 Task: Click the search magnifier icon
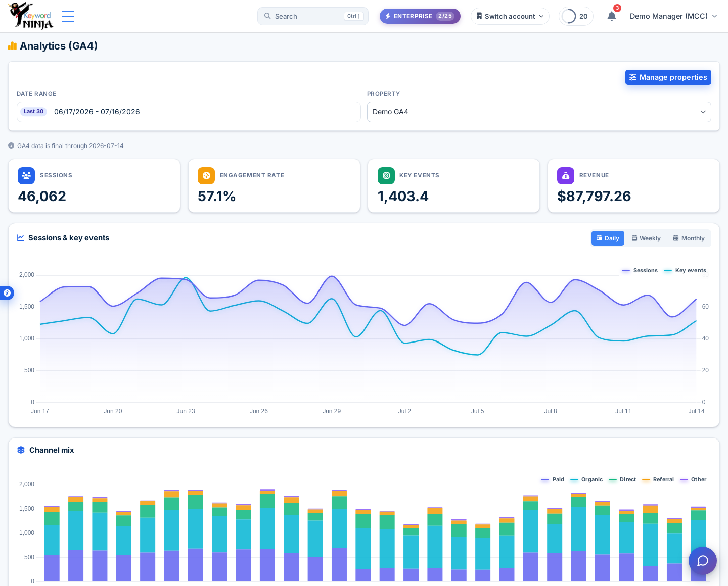point(267,16)
